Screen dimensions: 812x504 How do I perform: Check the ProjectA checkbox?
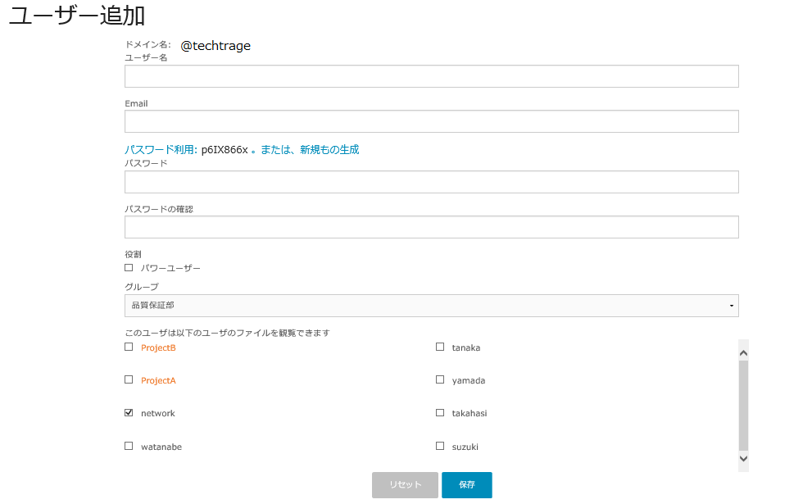129,380
